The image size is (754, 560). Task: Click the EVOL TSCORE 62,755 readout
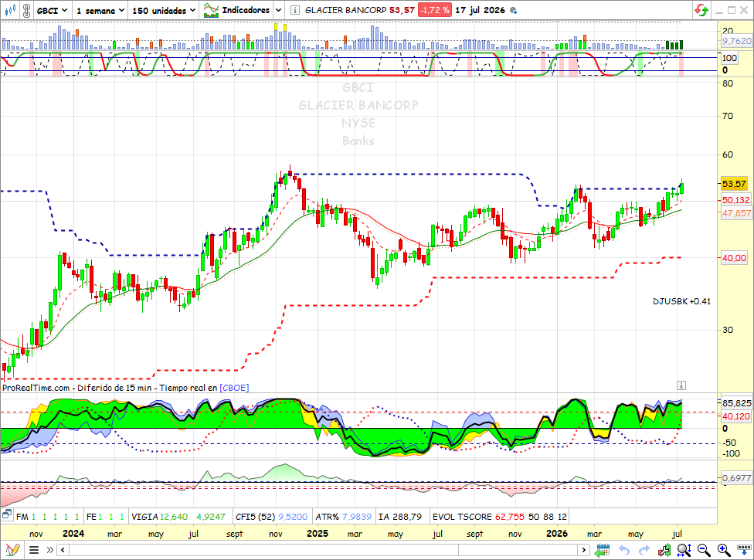coord(478,517)
